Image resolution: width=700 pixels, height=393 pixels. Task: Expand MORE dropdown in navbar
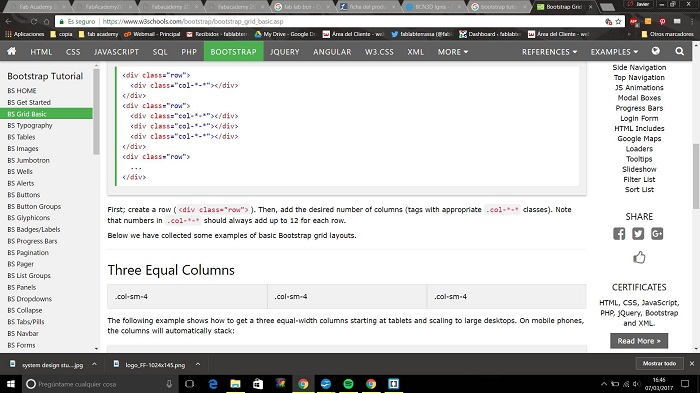point(453,52)
